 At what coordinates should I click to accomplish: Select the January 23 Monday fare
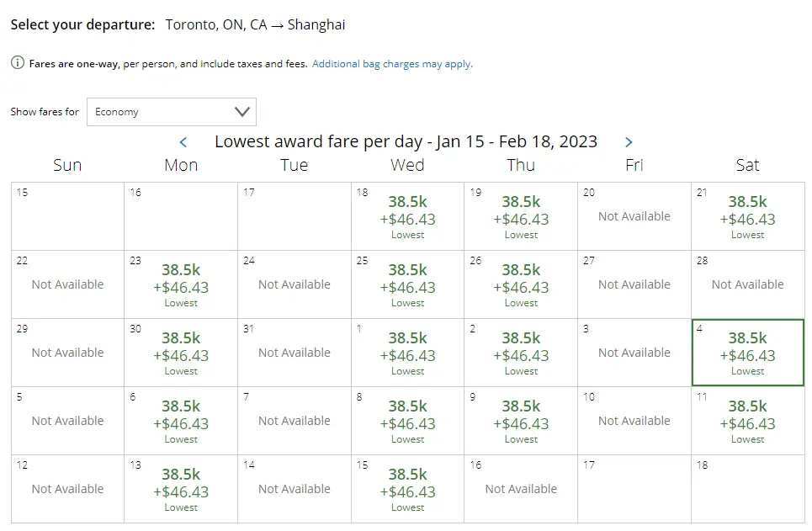181,285
